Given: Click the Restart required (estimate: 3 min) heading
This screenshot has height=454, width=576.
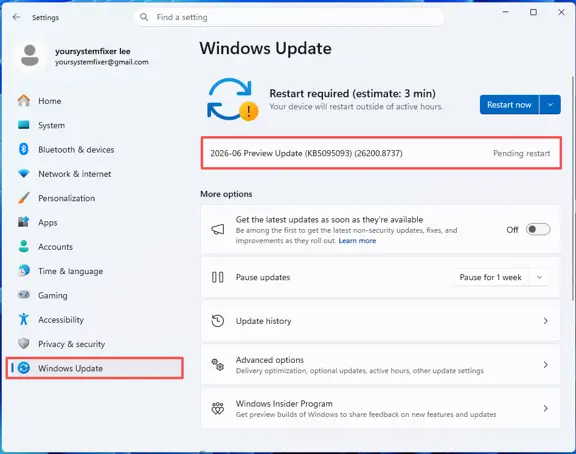Looking at the screenshot, I should pos(353,93).
